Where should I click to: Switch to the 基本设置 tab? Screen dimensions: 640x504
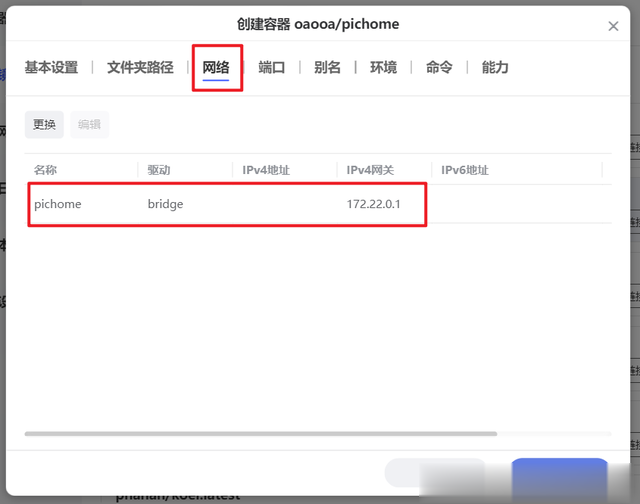[x=51, y=67]
